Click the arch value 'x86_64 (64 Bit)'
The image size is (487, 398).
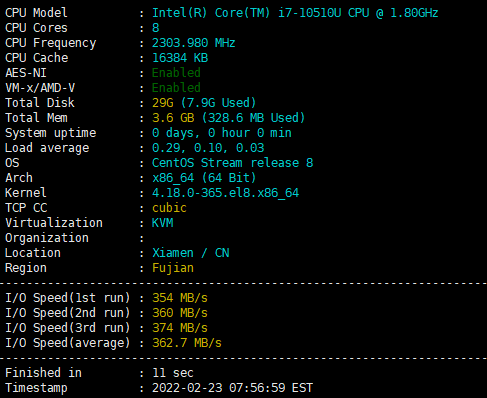[204, 178]
